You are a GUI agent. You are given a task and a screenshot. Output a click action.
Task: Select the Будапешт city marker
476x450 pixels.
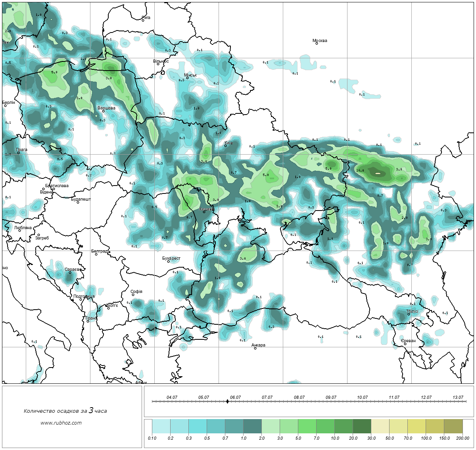click(78, 202)
